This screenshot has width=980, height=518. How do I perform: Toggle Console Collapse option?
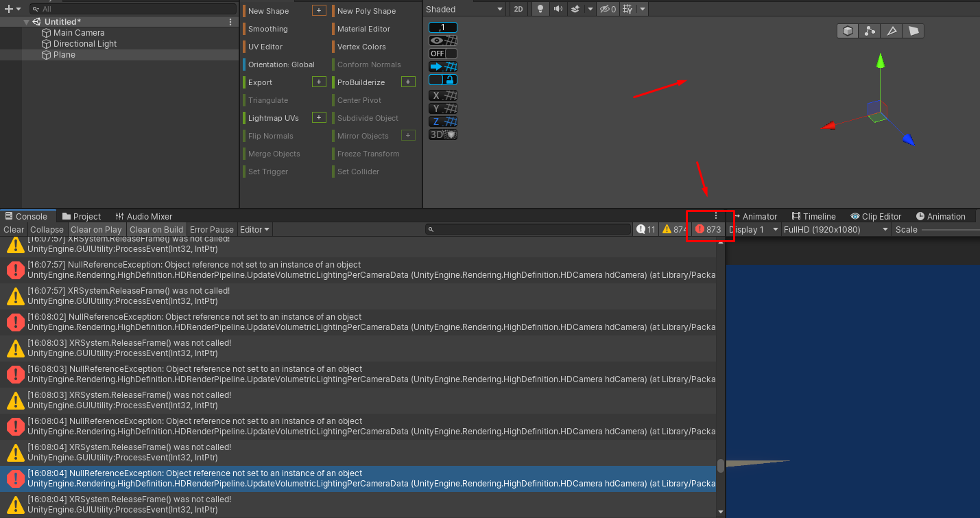pos(47,229)
